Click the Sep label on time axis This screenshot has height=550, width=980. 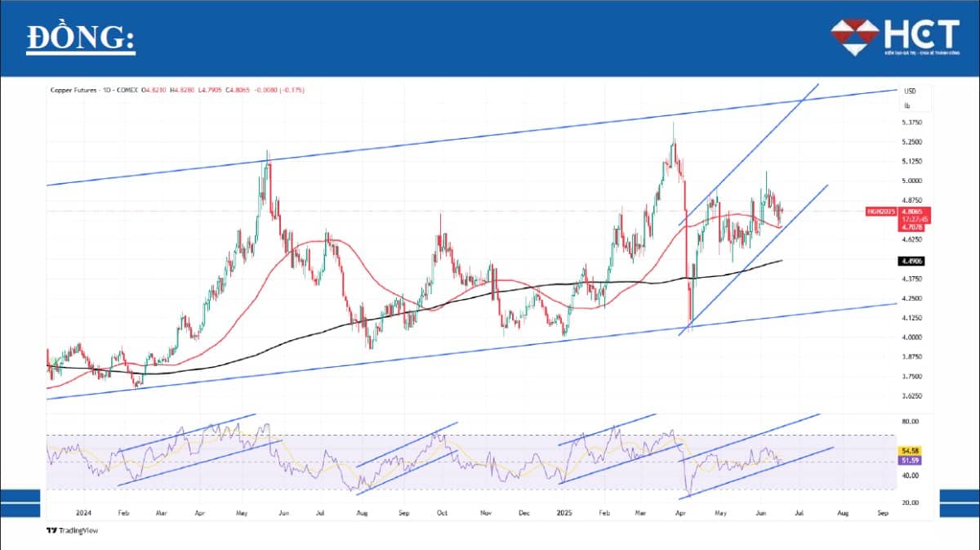click(x=882, y=513)
